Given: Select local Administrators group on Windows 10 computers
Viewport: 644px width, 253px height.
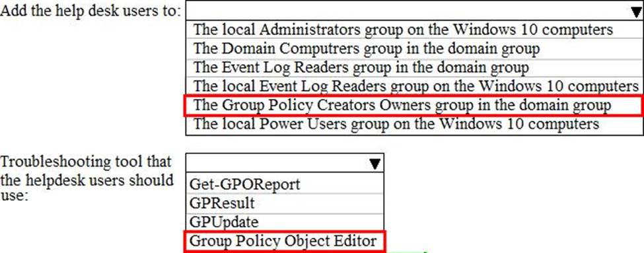Looking at the screenshot, I should click(x=415, y=30).
